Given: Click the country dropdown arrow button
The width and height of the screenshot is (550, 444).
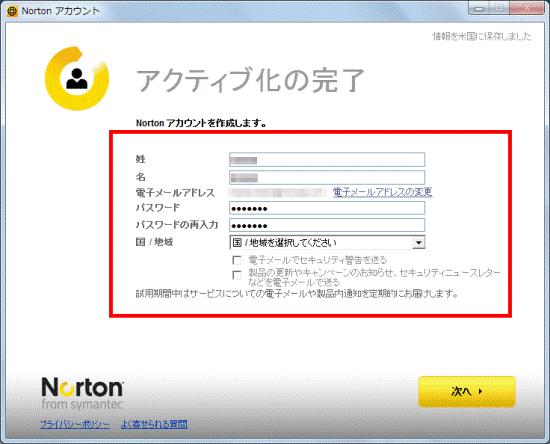Looking at the screenshot, I should [418, 242].
